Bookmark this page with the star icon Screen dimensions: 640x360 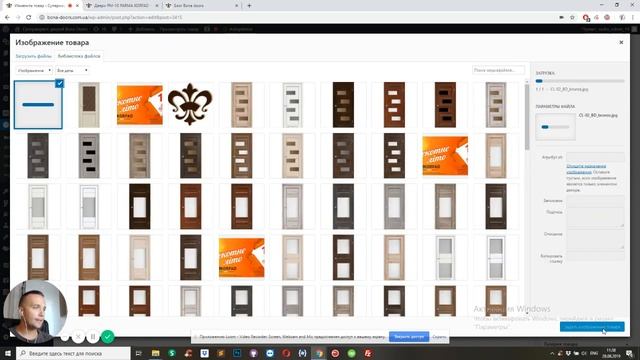pyautogui.click(x=572, y=18)
